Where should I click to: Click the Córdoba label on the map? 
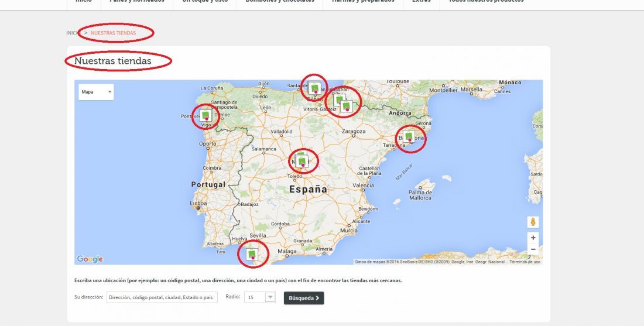point(280,224)
